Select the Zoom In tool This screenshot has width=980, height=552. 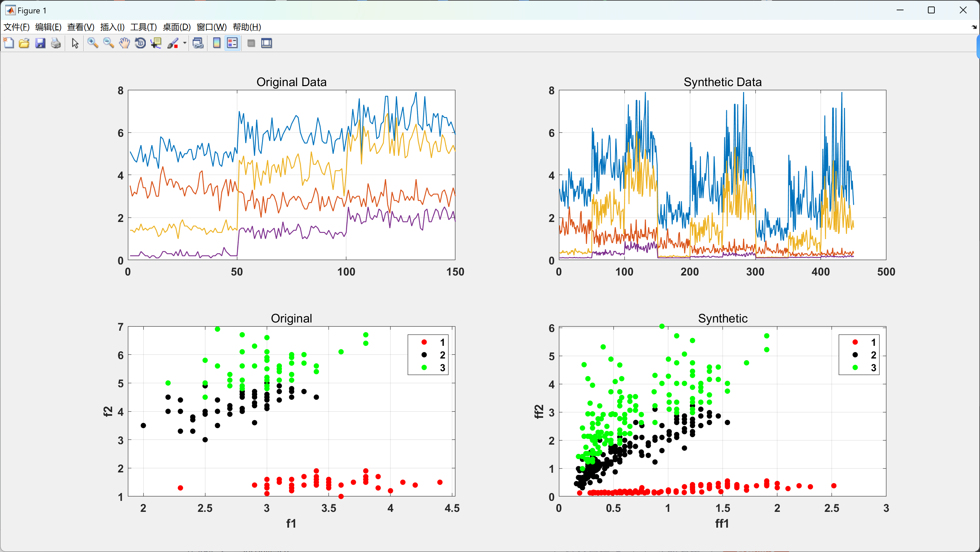coord(93,43)
